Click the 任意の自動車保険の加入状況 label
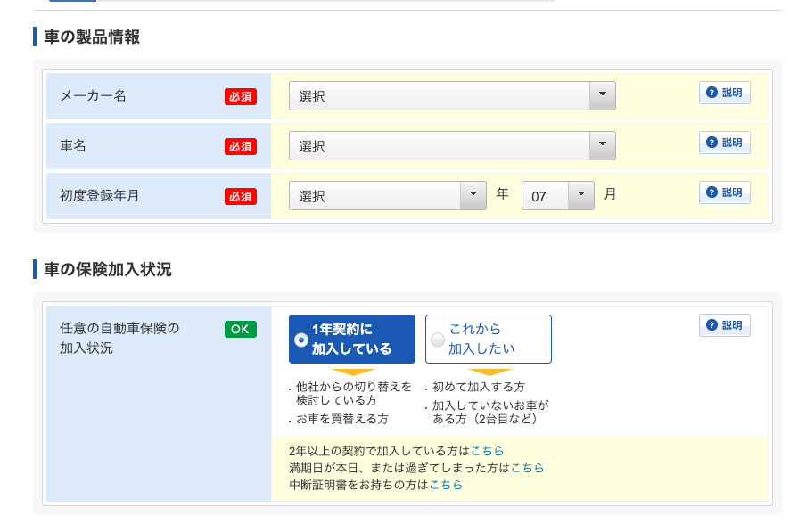The height and width of the screenshot is (532, 806). click(119, 338)
